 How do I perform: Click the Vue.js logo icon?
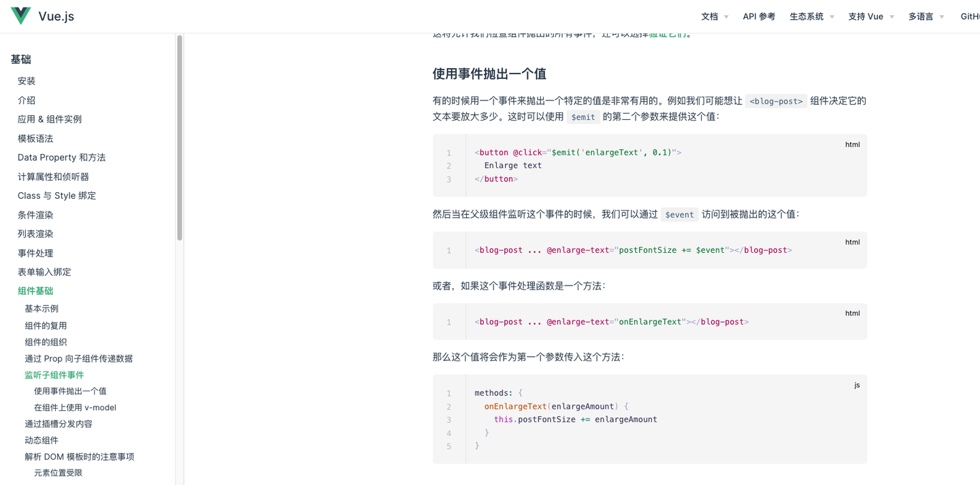[x=20, y=16]
